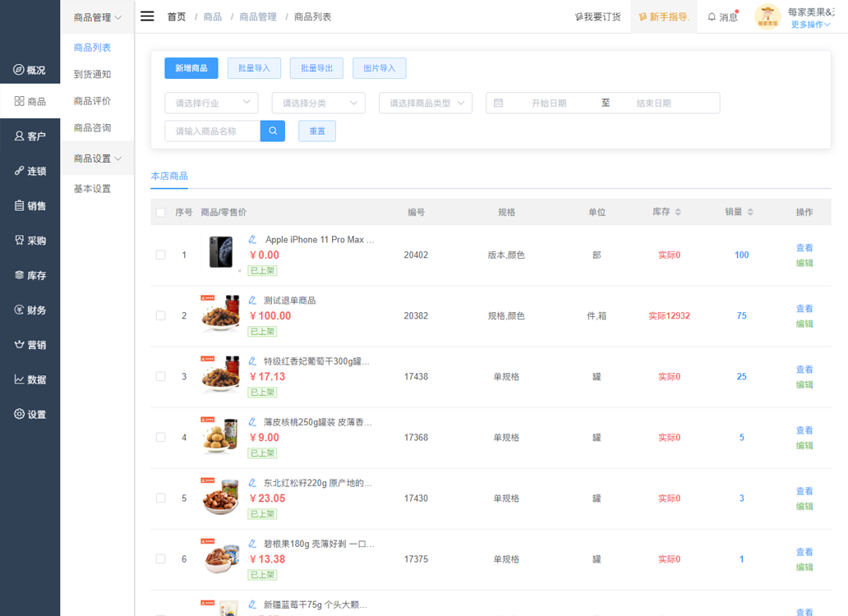Screen dimensions: 848x616
Task: Check the box for row 4 薄皮核桃
Action: [160, 437]
